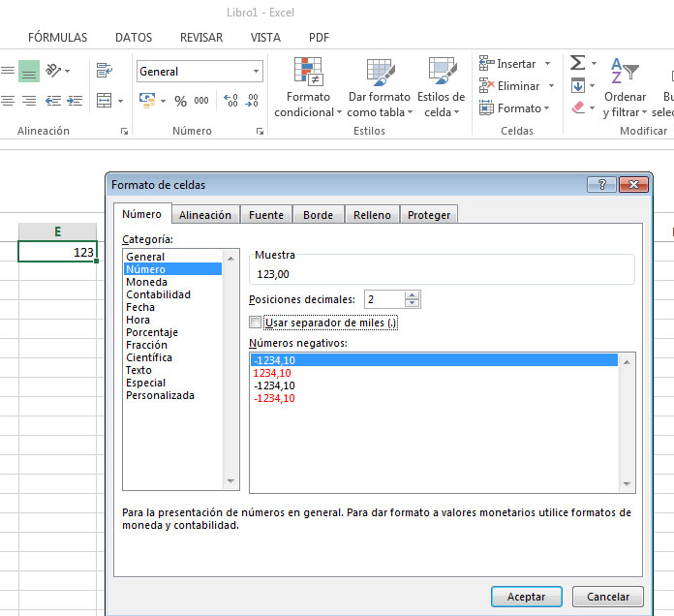This screenshot has height=616, width=674.
Task: Click the align right icon
Action: click(29, 101)
